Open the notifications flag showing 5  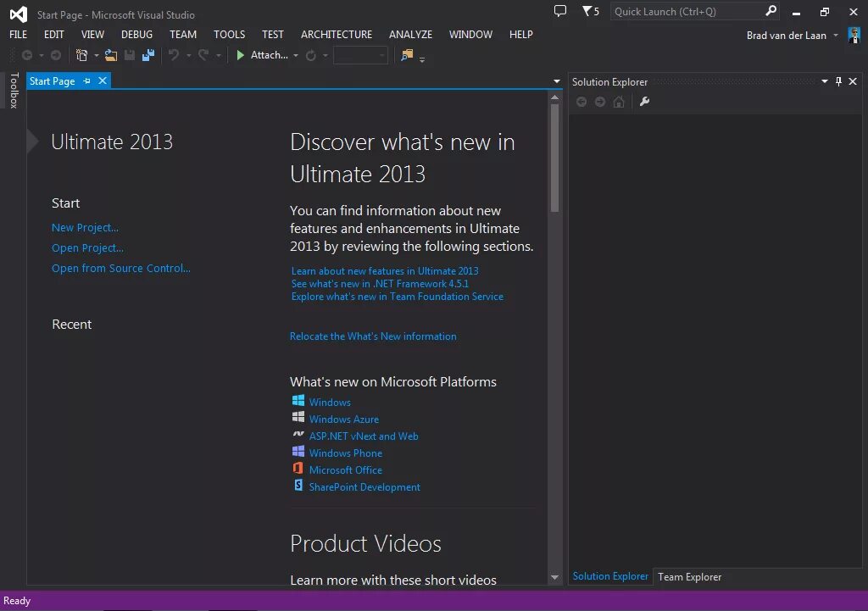[x=591, y=11]
